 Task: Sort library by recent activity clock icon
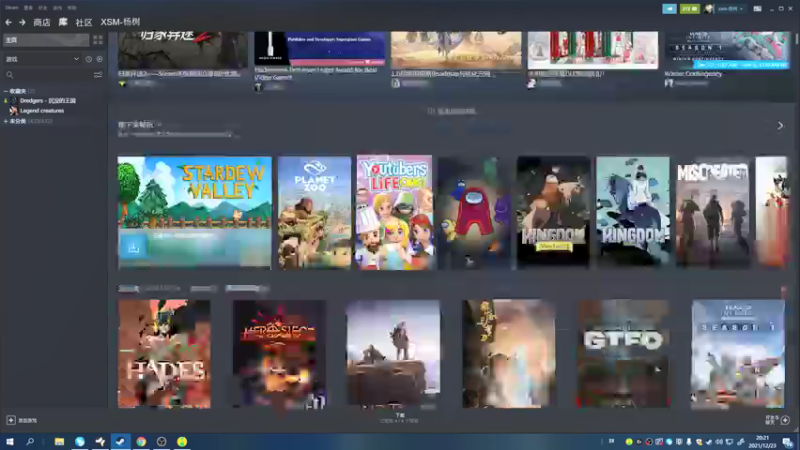(89, 59)
